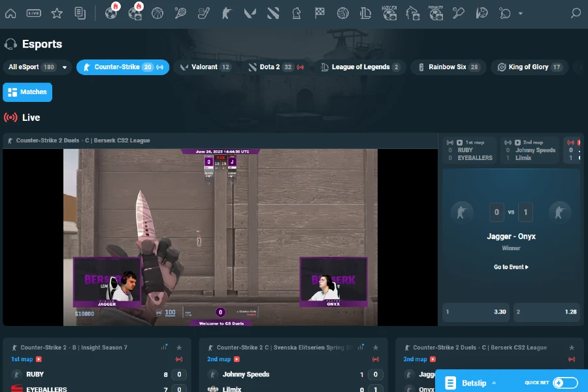Viewport: 588px width, 392px height.
Task: Open Esports section via the flaming esports icon
Action: pos(135,13)
